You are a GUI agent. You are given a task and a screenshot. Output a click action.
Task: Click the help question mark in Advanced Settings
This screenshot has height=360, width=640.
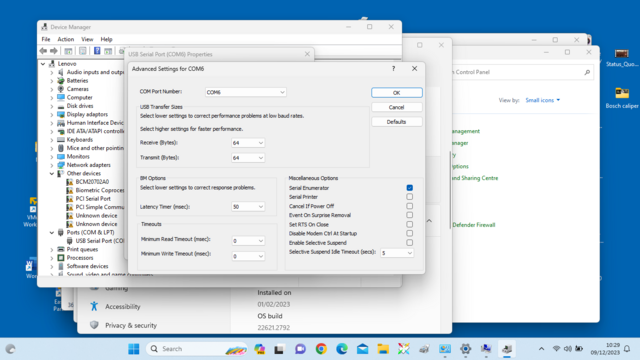393,69
